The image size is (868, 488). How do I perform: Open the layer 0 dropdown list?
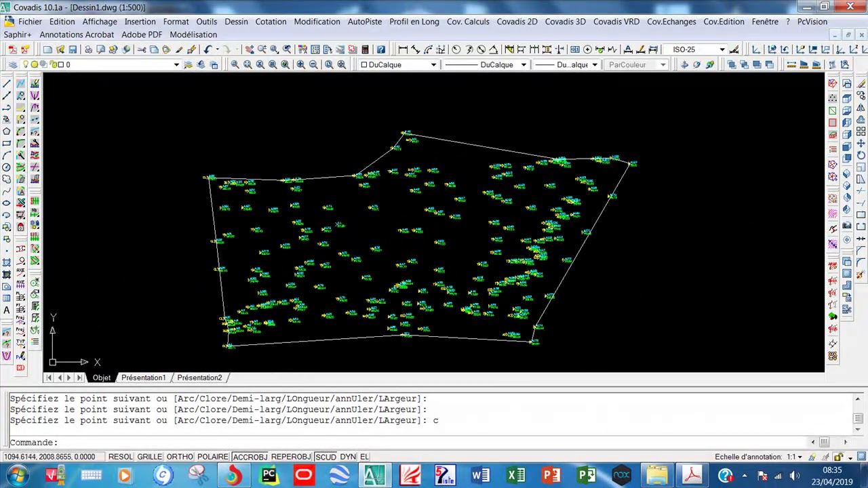pos(176,64)
